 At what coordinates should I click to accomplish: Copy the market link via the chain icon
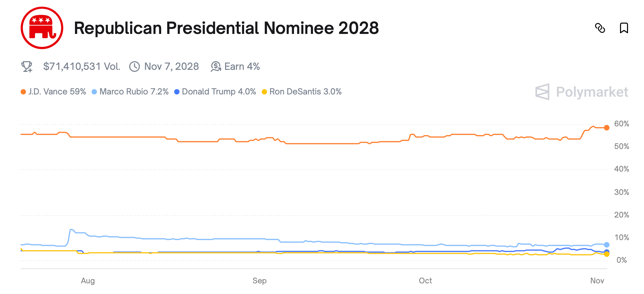tap(600, 29)
